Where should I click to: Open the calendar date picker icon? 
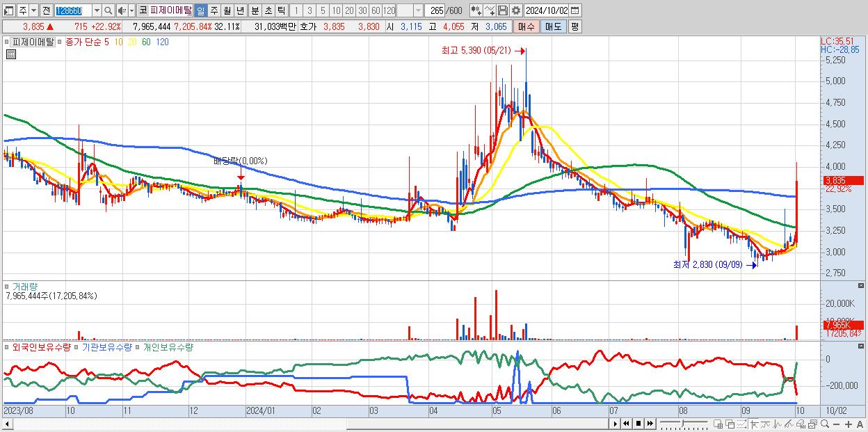(x=574, y=10)
